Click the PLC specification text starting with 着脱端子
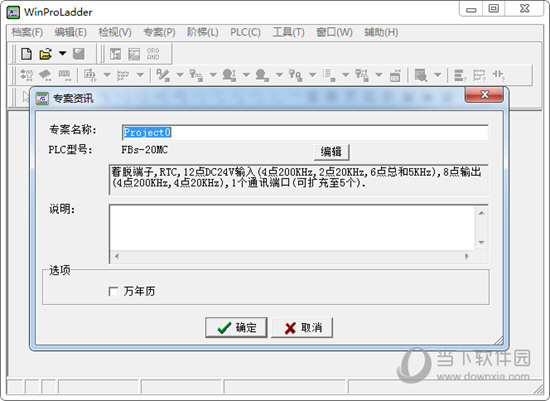Image resolution: width=550 pixels, height=401 pixels. click(296, 177)
